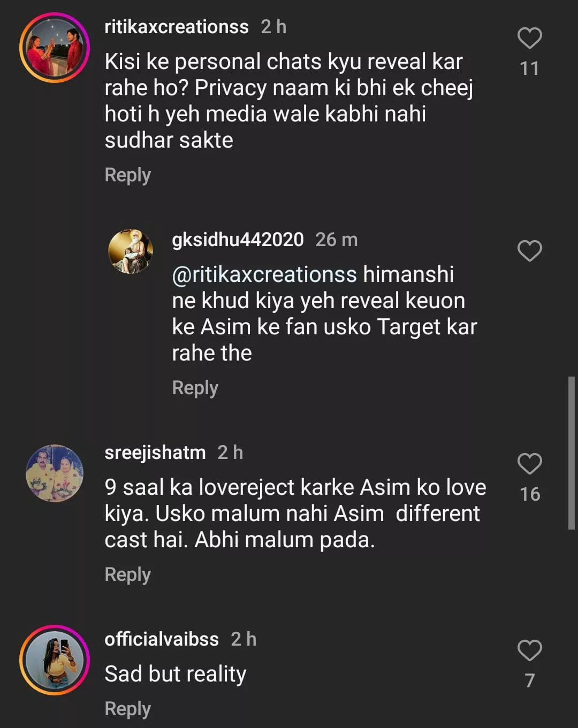Image resolution: width=578 pixels, height=728 pixels.
Task: Open ritikaxcreationss's profile picture
Action: (55, 48)
